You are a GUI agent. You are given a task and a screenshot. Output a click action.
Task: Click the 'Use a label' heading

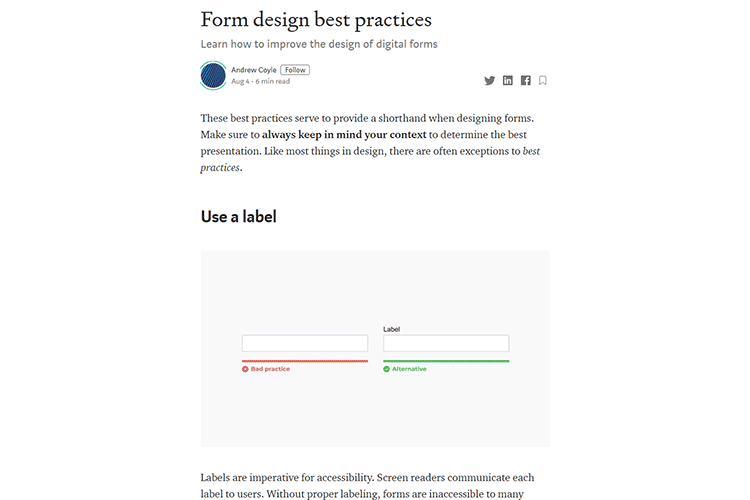238,216
